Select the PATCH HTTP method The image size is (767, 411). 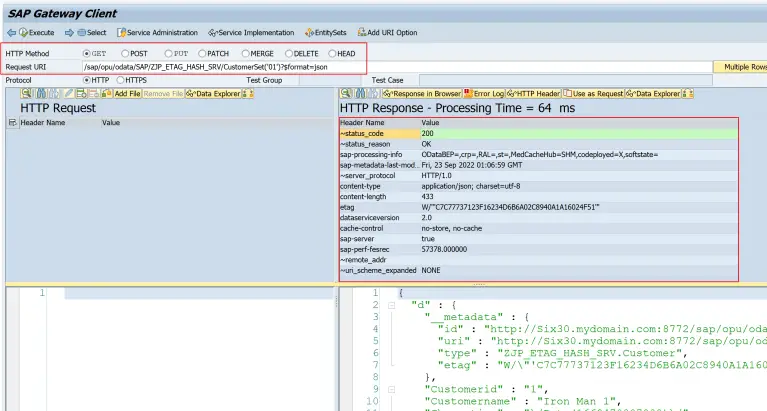pos(202,53)
